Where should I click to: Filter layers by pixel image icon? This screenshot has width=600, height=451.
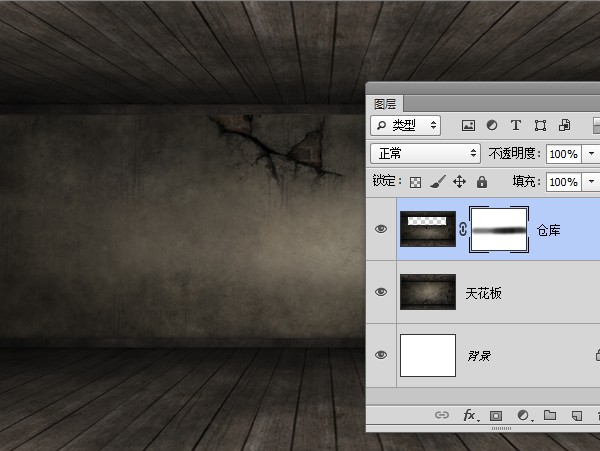tap(468, 125)
